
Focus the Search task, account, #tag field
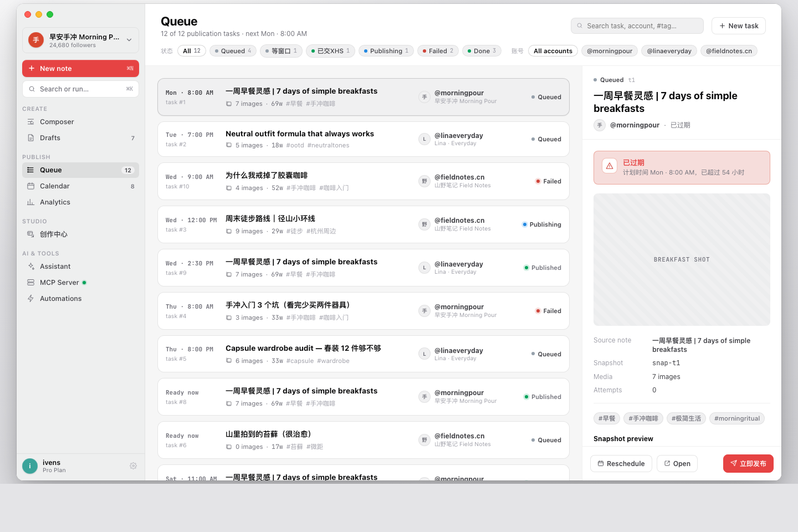tap(637, 26)
